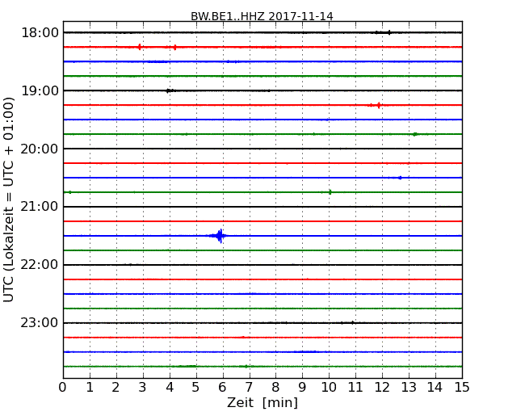The width and height of the screenshot is (525, 420).
Task: Click the large blue seismic event near minute 6
Action: tap(220, 236)
